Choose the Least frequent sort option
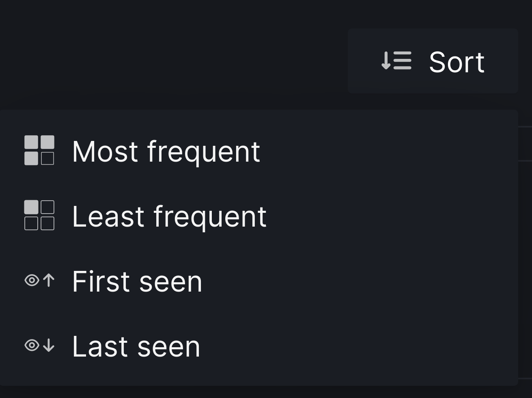 [169, 216]
